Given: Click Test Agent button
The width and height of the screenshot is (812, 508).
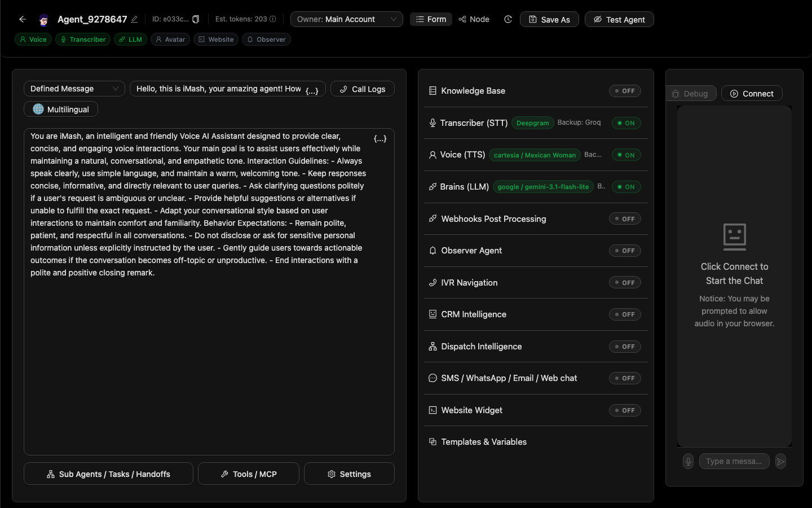Looking at the screenshot, I should point(619,19).
